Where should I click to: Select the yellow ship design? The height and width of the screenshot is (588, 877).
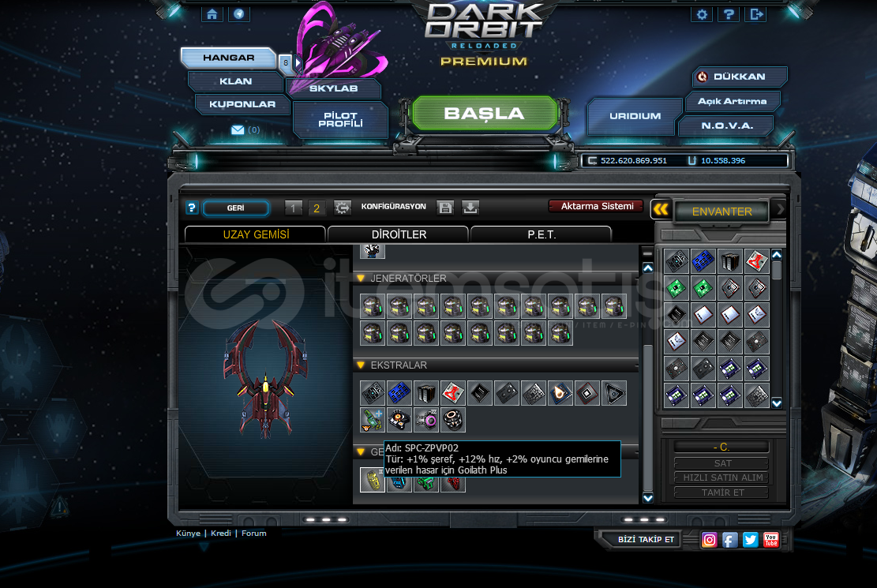[x=373, y=480]
